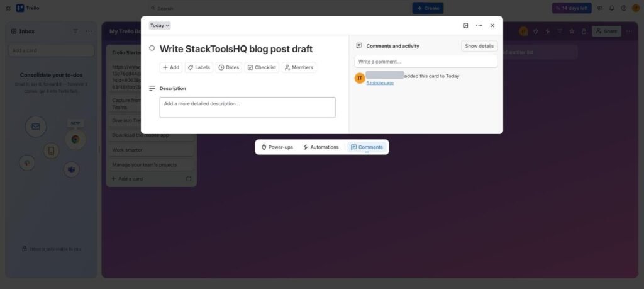Open the 6 minutes ago timestamp link

pyautogui.click(x=380, y=82)
